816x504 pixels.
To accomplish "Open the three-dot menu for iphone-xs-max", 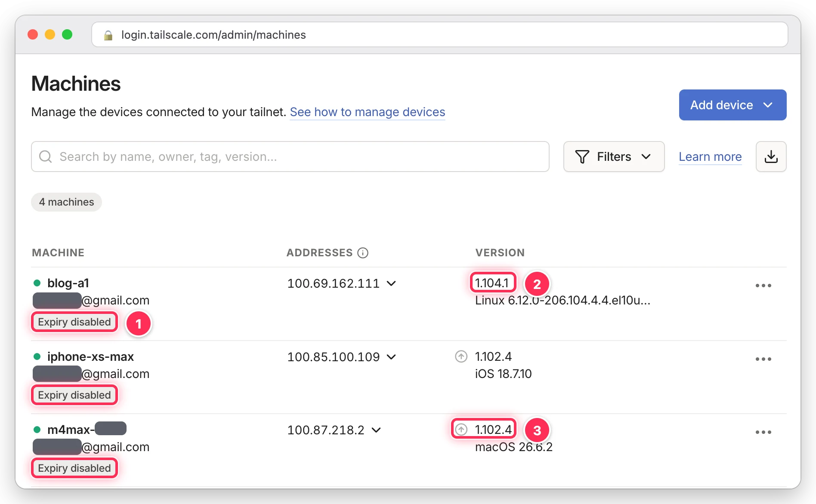I will 763,359.
